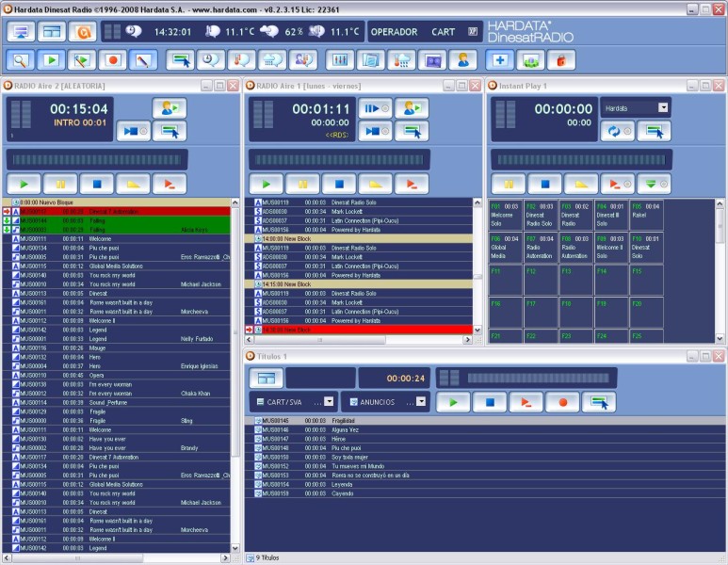
Task: Click record button in Títulos 1 panel
Action: click(x=562, y=402)
